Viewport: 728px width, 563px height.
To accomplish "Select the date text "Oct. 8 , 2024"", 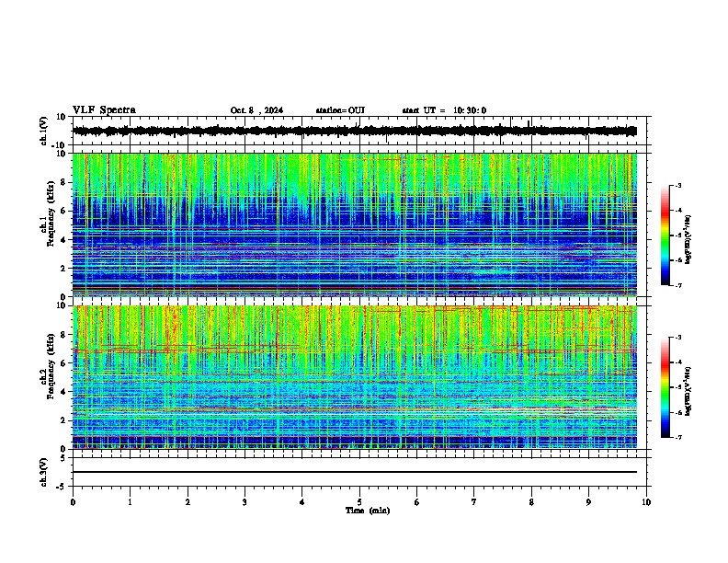I will point(256,110).
